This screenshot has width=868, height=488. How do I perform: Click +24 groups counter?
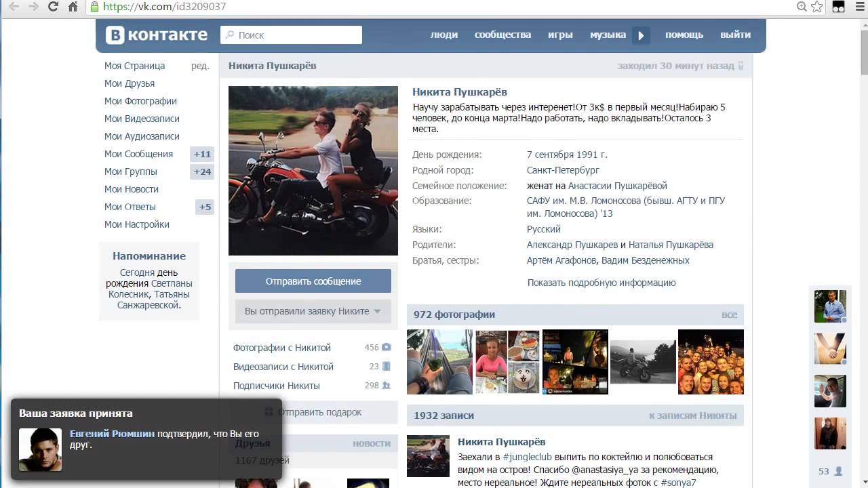[202, 171]
